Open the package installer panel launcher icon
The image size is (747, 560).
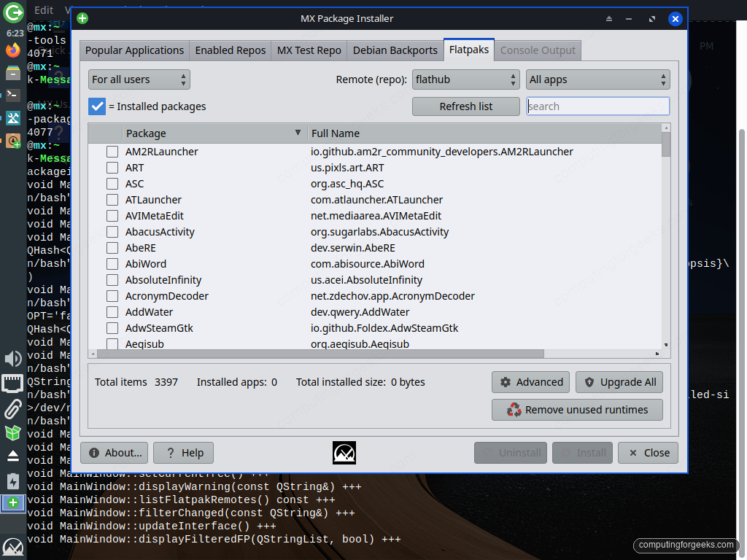pos(13,141)
